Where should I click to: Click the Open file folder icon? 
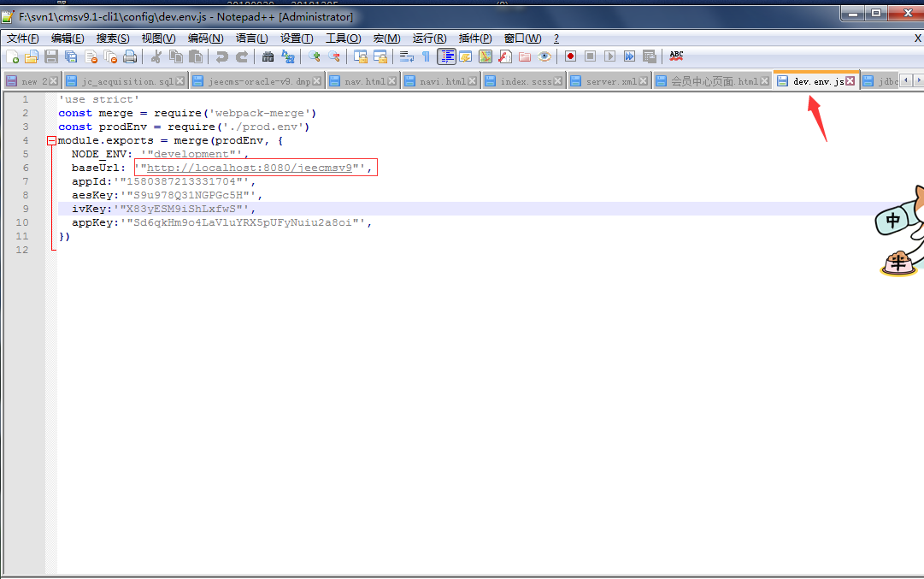(32, 56)
